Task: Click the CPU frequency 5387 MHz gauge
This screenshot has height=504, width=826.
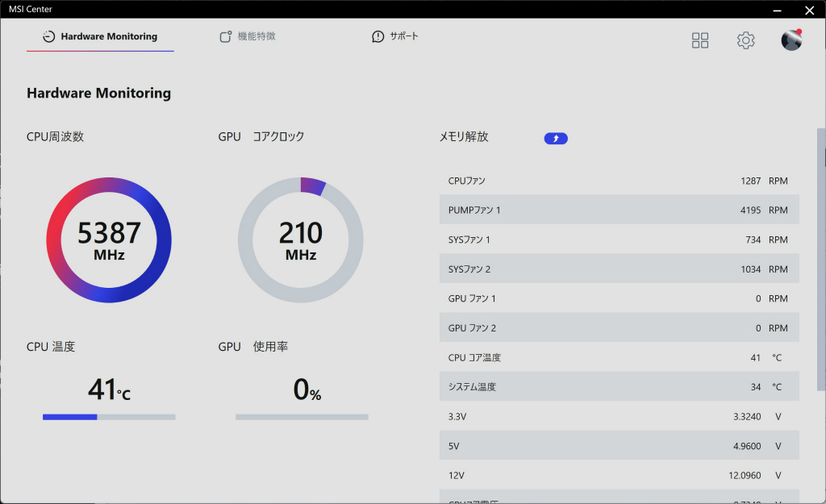Action: coord(109,240)
